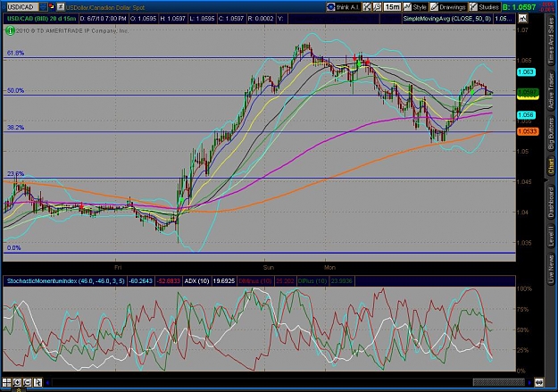Open the symbol dropdown arrow next to USD/CAD
This screenshot has height=392, width=558.
[43, 7]
